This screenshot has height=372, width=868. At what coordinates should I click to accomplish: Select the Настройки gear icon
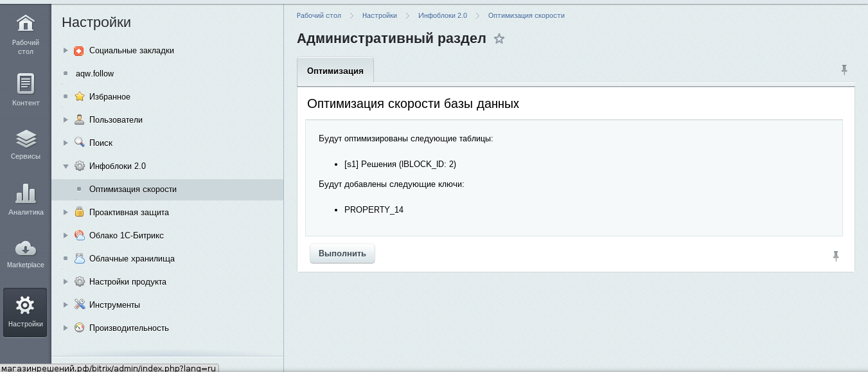click(x=25, y=305)
